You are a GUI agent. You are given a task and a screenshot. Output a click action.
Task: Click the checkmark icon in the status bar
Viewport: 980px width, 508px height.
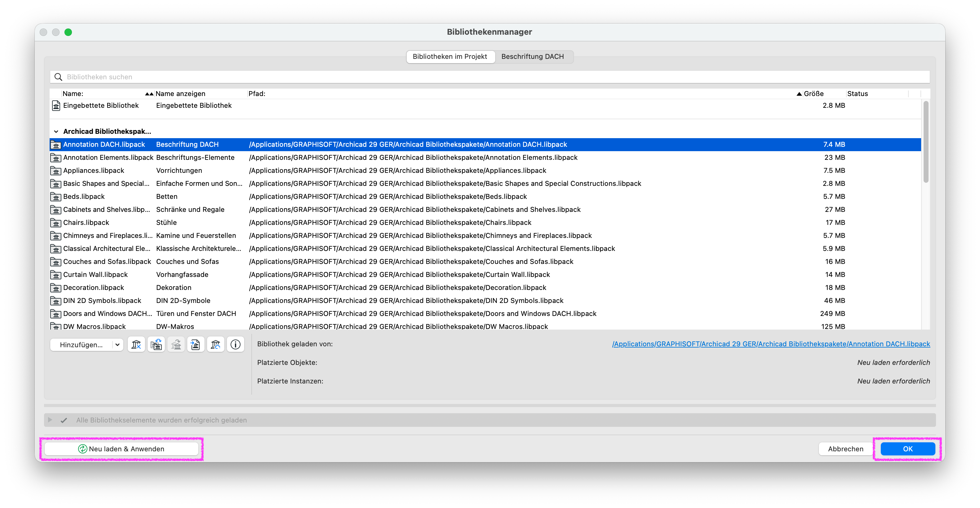point(64,420)
